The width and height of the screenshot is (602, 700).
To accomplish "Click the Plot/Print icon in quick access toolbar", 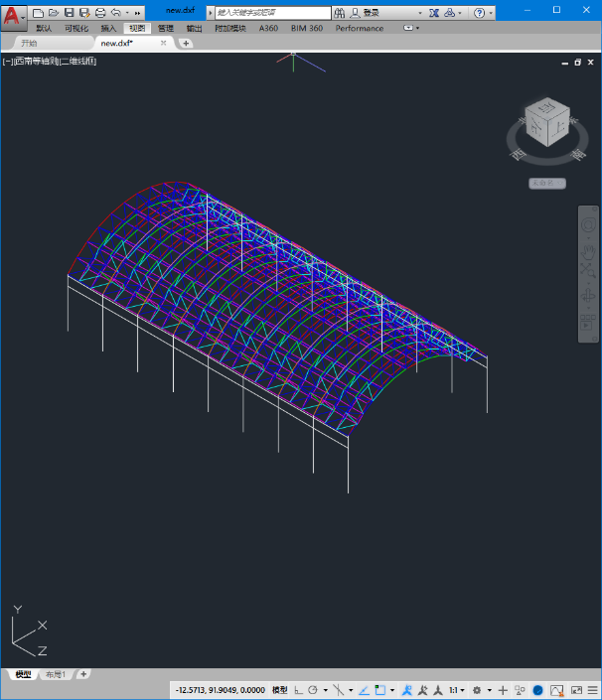I will pyautogui.click(x=99, y=13).
